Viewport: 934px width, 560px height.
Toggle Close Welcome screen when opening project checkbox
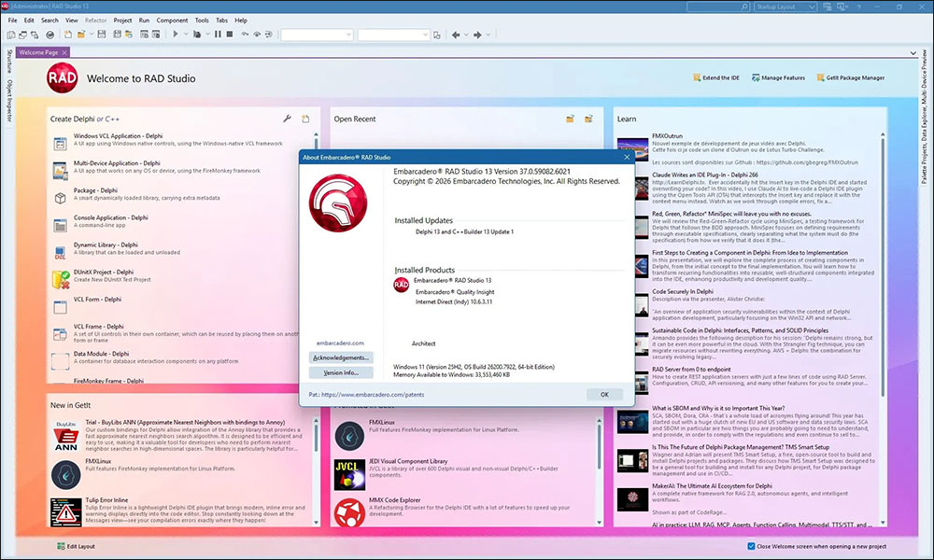[x=752, y=546]
